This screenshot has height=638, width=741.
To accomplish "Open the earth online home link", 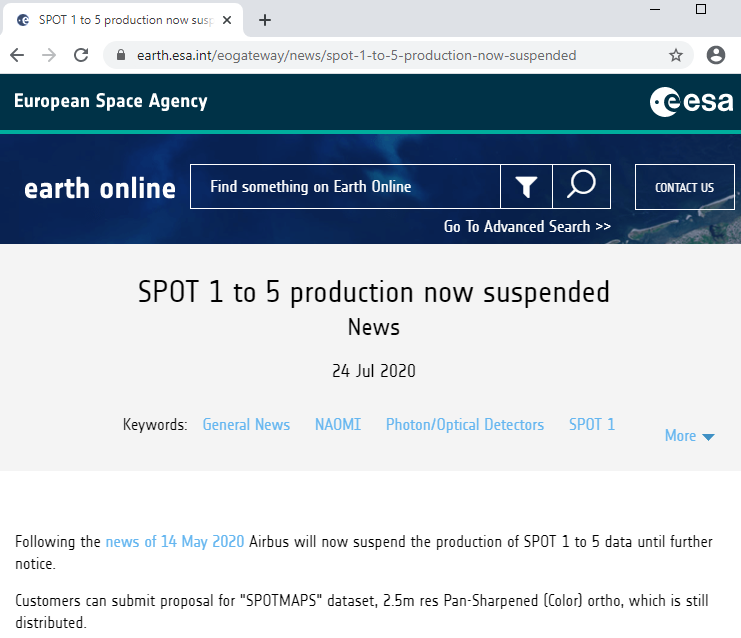I will point(100,188).
